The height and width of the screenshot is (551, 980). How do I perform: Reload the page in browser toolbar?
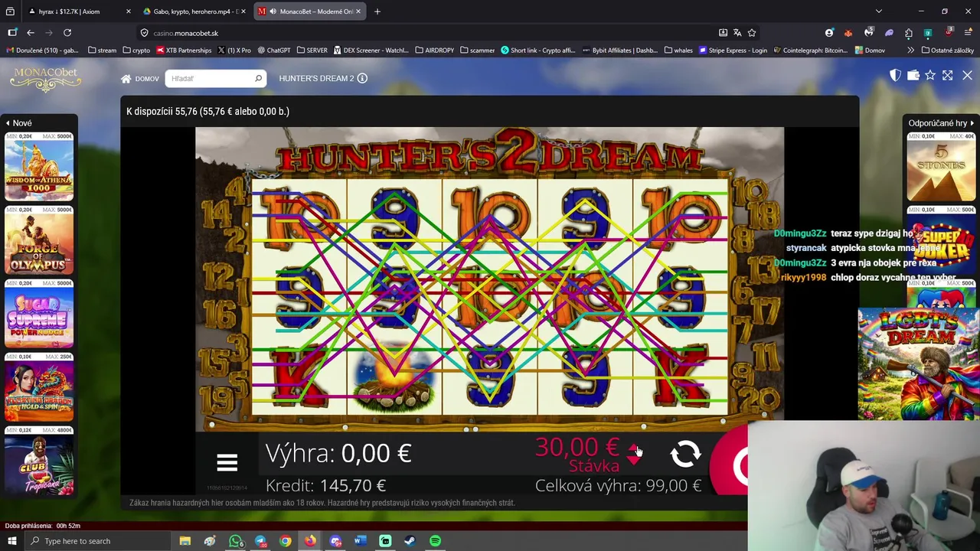point(67,33)
